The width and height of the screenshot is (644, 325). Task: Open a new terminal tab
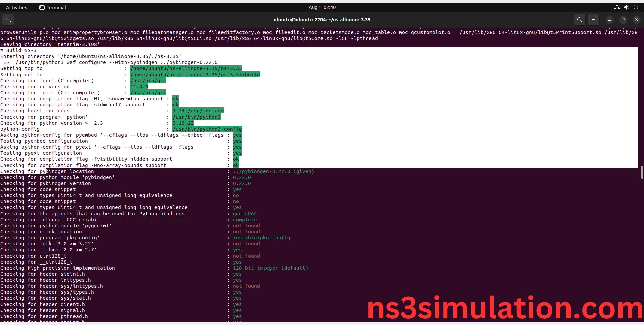(x=8, y=20)
